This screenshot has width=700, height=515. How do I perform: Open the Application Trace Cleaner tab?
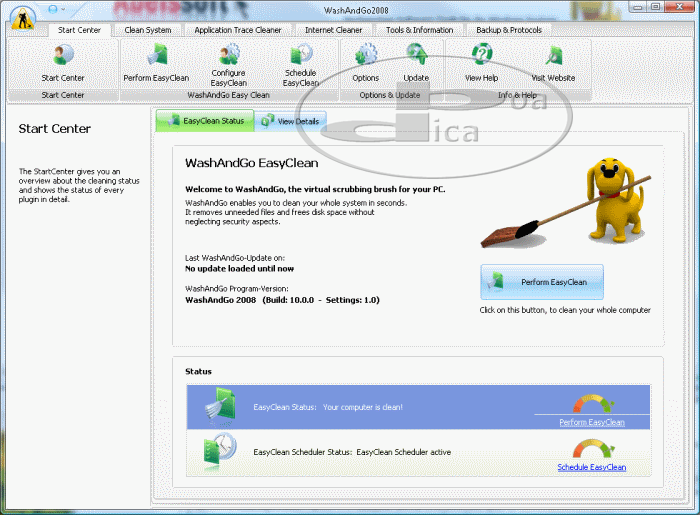tap(238, 30)
